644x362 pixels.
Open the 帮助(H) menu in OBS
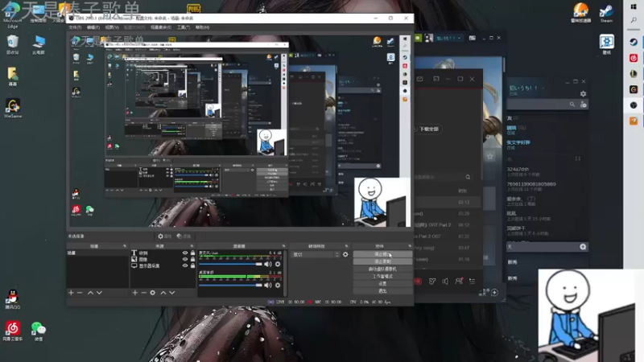pyautogui.click(x=202, y=27)
